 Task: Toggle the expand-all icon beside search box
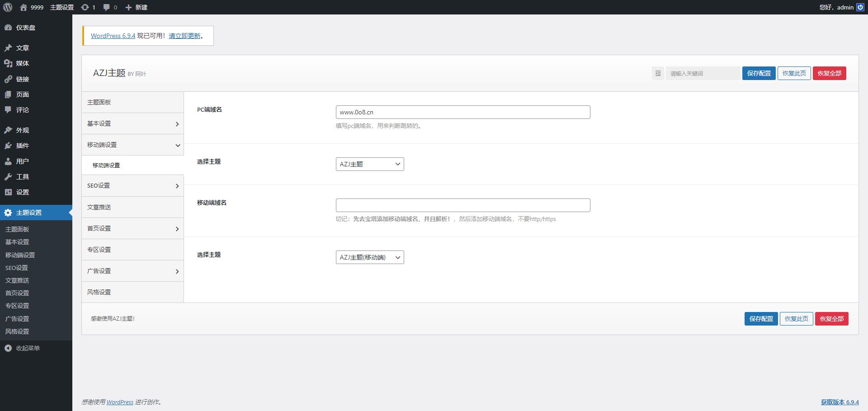point(658,73)
